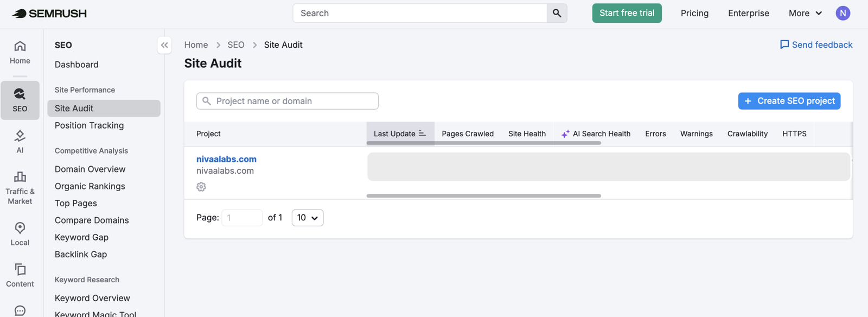
Task: Click the plus icon on Create SEO project
Action: coord(748,101)
